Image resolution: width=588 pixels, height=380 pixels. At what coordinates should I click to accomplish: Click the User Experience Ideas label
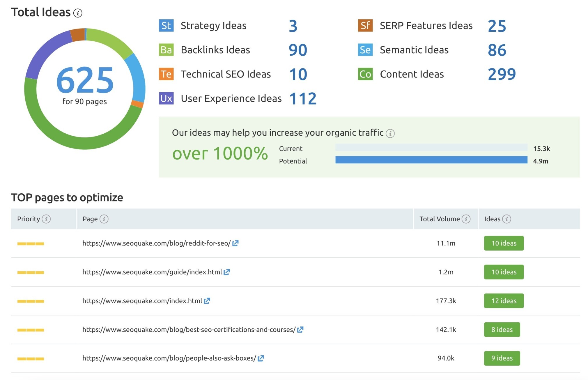(x=231, y=99)
